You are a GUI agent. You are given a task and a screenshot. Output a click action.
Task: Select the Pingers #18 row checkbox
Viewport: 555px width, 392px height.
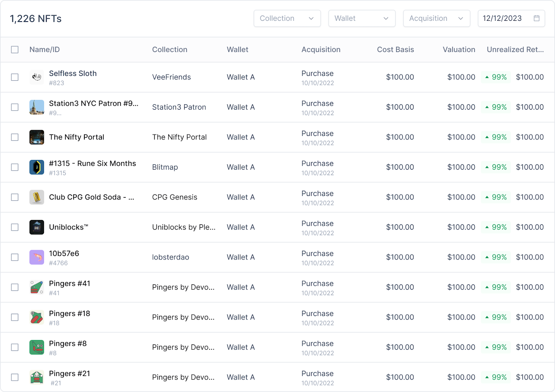point(15,317)
